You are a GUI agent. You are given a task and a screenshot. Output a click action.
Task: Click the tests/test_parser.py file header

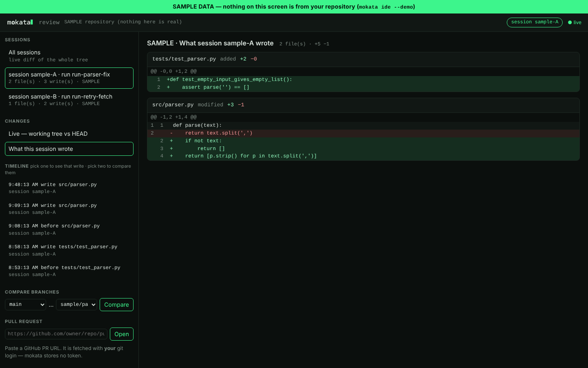363,59
